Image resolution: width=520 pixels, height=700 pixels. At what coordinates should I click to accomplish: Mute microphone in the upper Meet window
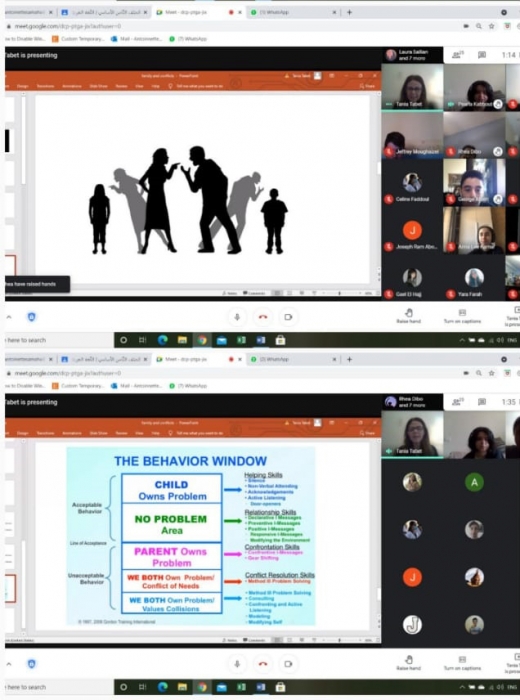[237, 317]
